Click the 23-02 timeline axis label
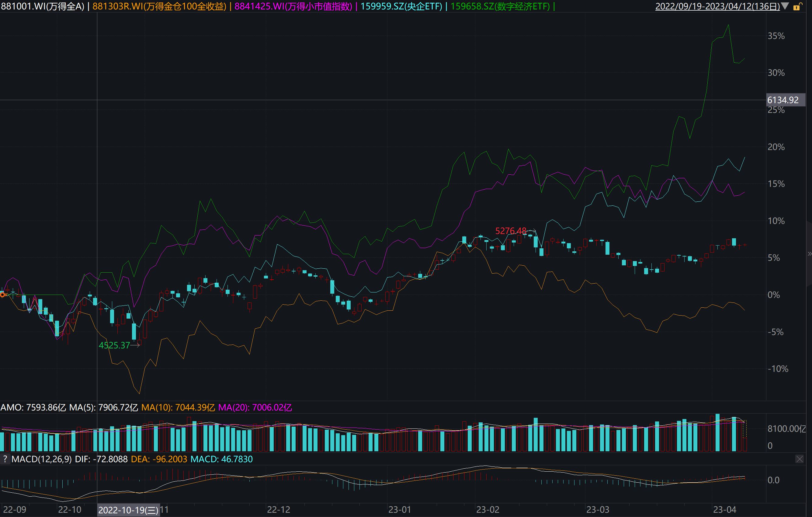Image resolution: width=812 pixels, height=517 pixels. click(x=487, y=510)
